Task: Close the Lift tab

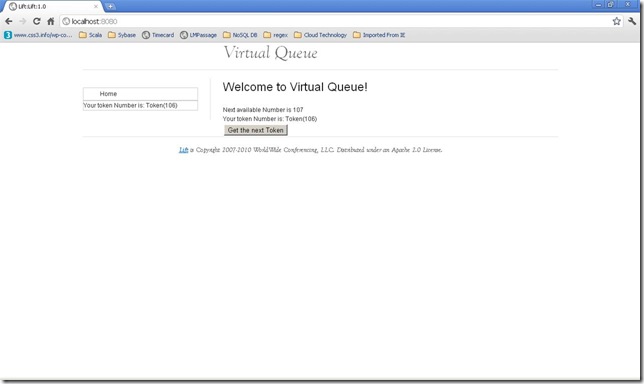Action: [96, 7]
